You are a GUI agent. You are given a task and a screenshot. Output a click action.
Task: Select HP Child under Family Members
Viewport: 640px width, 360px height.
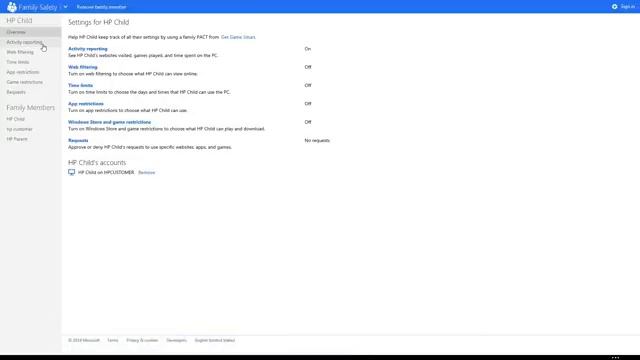coord(16,119)
